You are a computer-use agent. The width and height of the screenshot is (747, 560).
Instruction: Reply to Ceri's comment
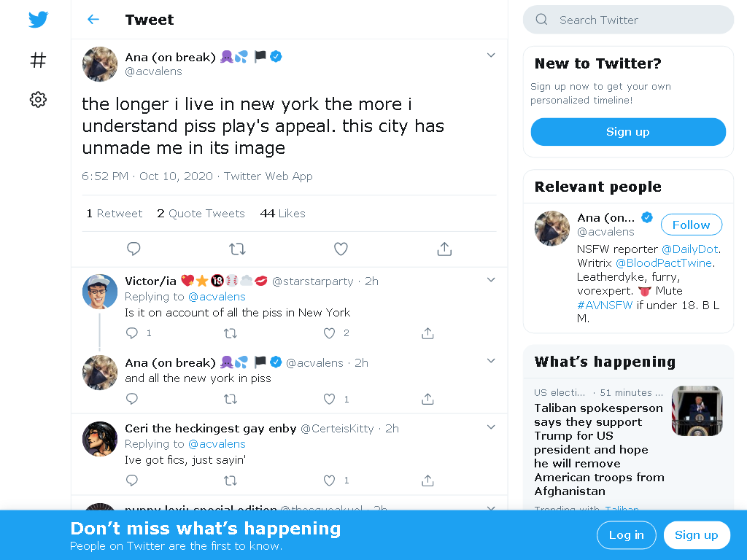[132, 481]
